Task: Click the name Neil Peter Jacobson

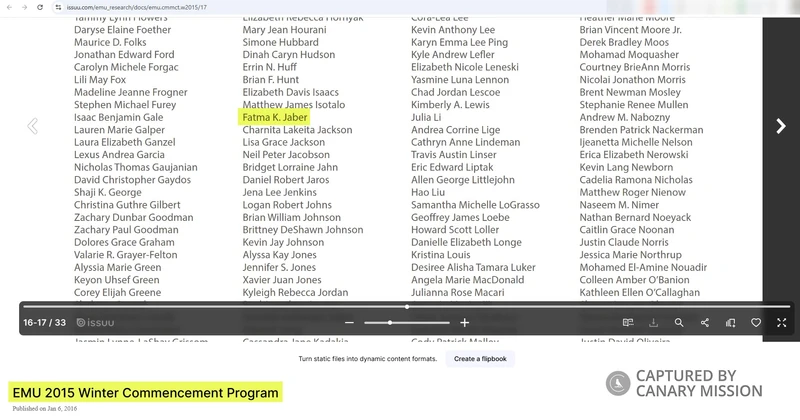Action: coord(286,155)
